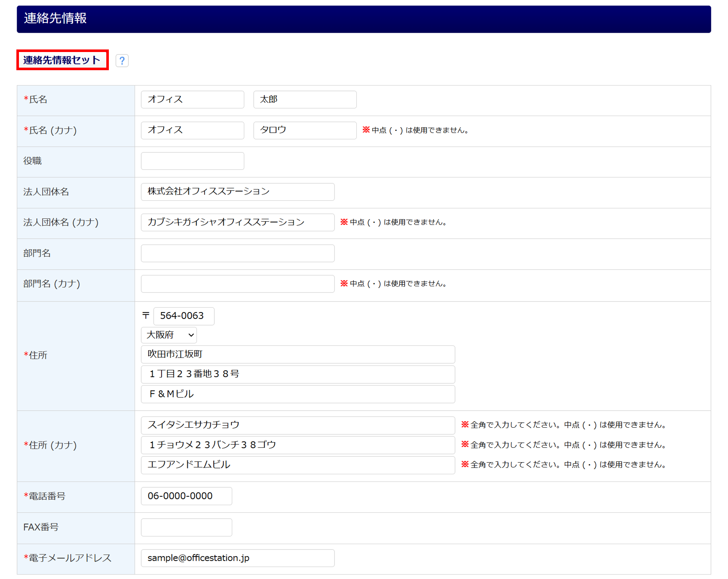Open the 大阪府 prefecture dropdown
Viewport: 728px width, 579px height.
(x=169, y=335)
